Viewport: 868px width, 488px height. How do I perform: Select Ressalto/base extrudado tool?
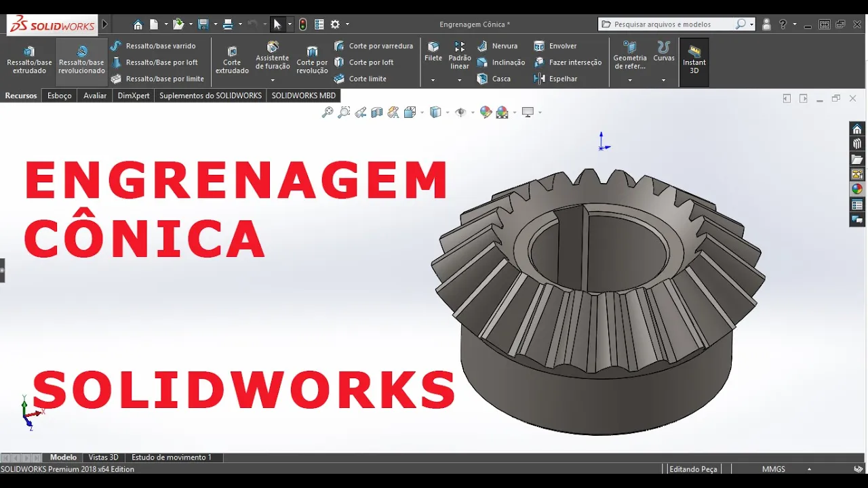tap(29, 60)
